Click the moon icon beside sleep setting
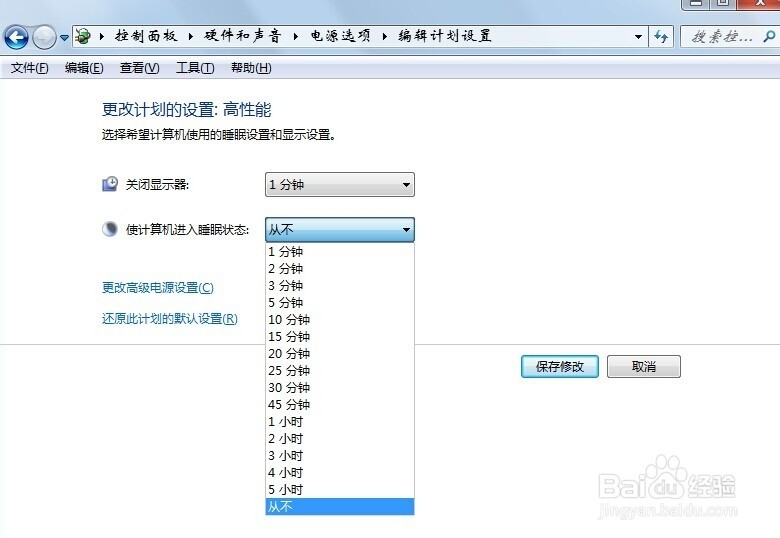 click(110, 229)
